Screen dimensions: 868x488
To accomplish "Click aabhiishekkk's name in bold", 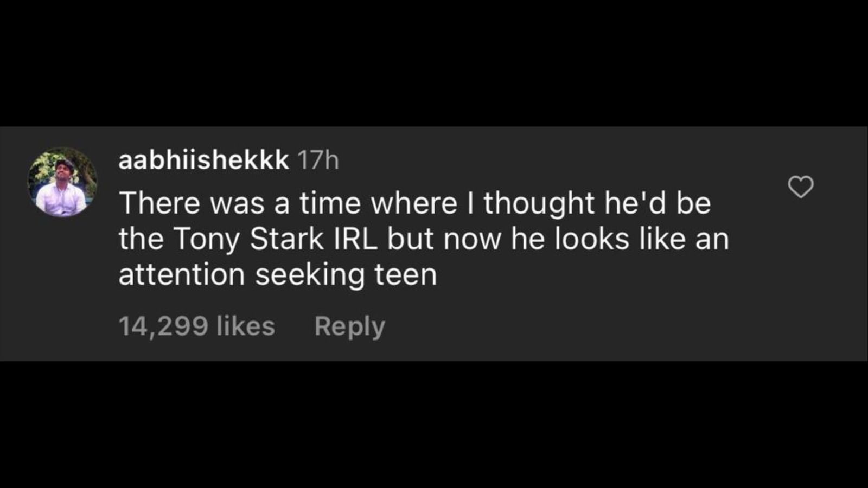I will click(x=202, y=159).
